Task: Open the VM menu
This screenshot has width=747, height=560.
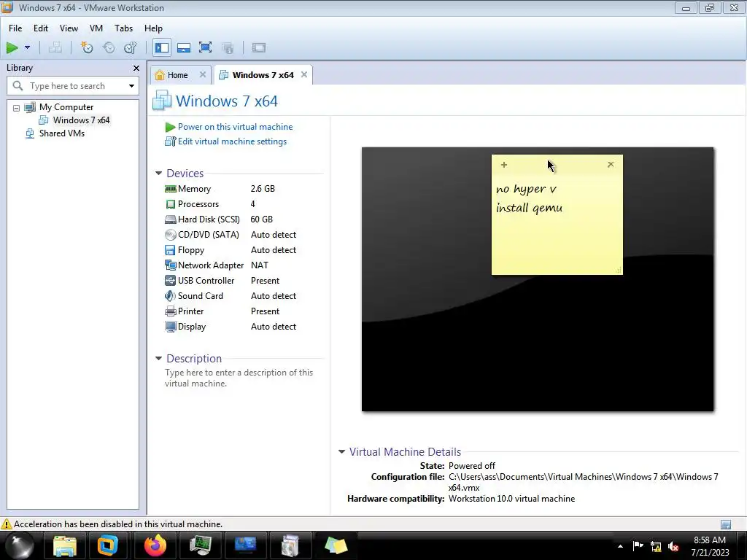Action: [96, 28]
